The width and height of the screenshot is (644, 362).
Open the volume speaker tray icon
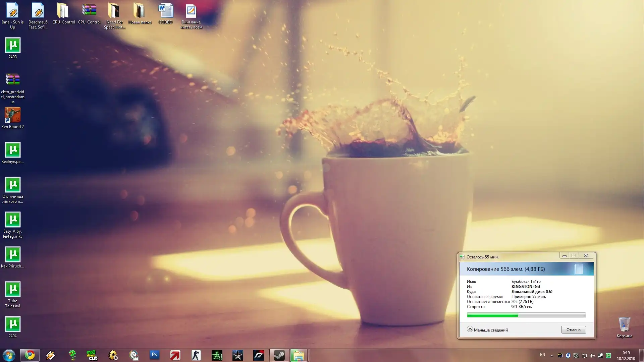click(x=592, y=355)
